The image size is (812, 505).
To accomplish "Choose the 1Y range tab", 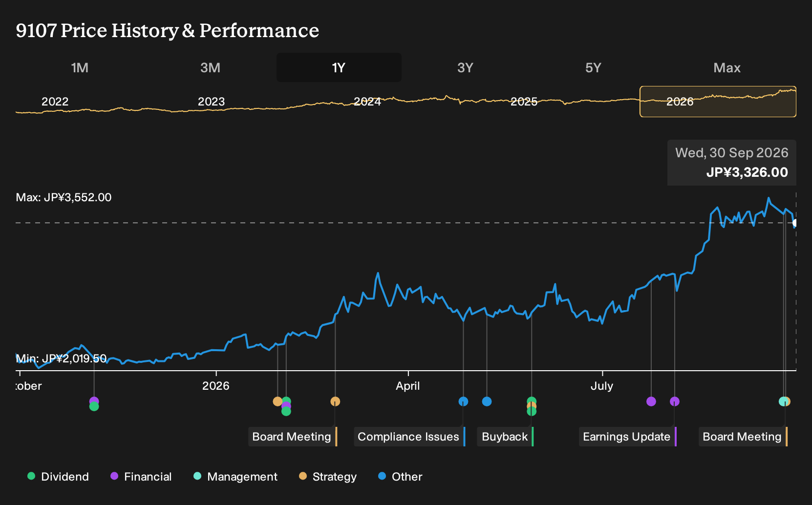I will coord(339,67).
